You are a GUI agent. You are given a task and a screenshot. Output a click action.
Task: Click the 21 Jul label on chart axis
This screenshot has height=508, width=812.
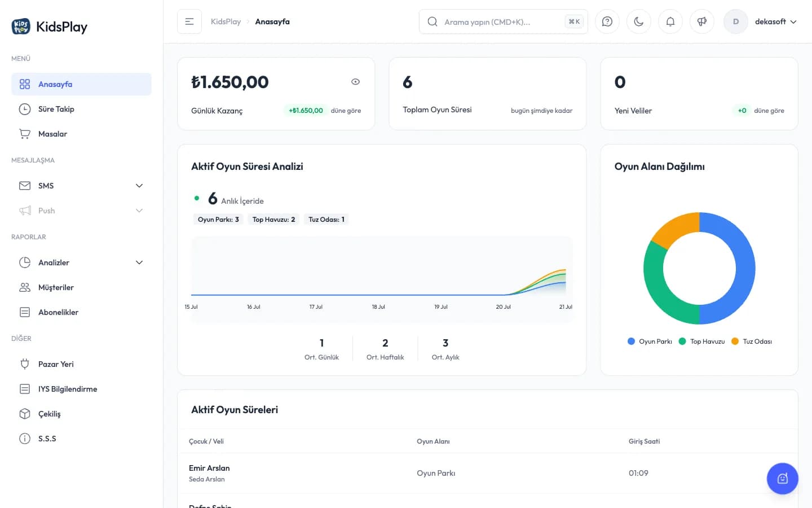566,307
